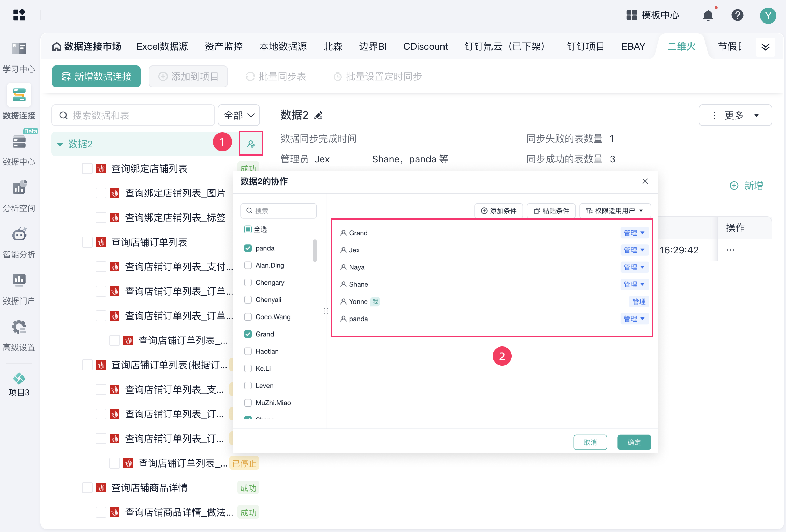This screenshot has height=532, width=786.
Task: Open 智能分析 robot icon
Action: pyautogui.click(x=19, y=234)
